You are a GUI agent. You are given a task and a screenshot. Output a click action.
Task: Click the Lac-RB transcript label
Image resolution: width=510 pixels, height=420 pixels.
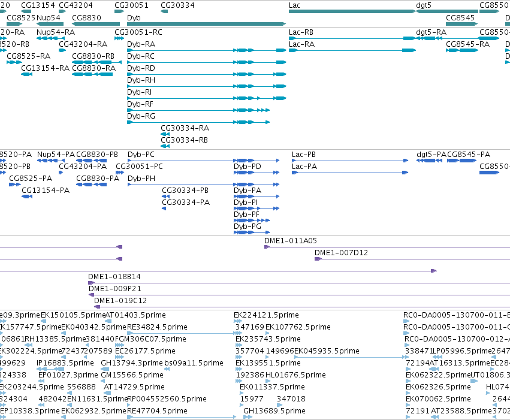pos(301,32)
